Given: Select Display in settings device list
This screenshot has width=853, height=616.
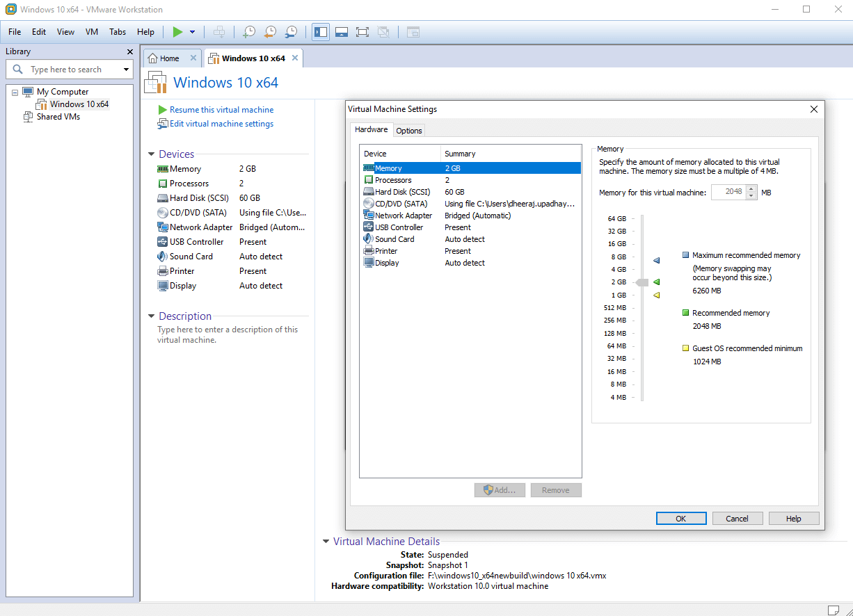Looking at the screenshot, I should click(x=471, y=263).
